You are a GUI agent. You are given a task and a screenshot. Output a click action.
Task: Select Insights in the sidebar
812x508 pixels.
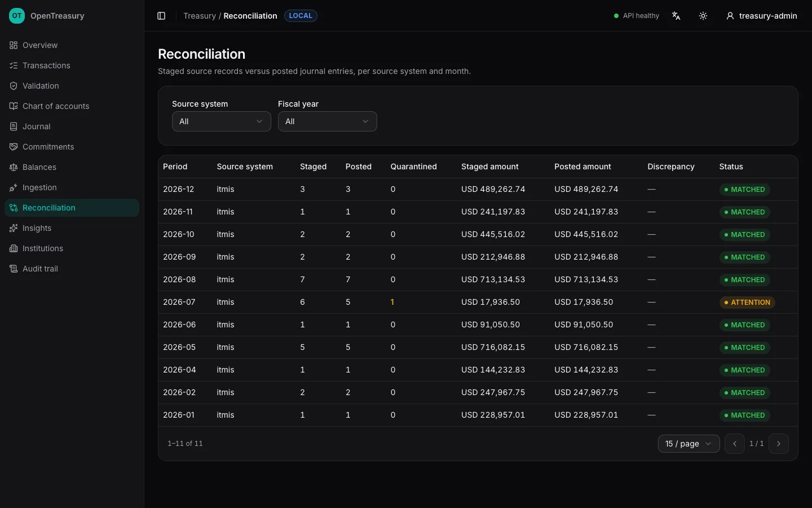pyautogui.click(x=72, y=228)
